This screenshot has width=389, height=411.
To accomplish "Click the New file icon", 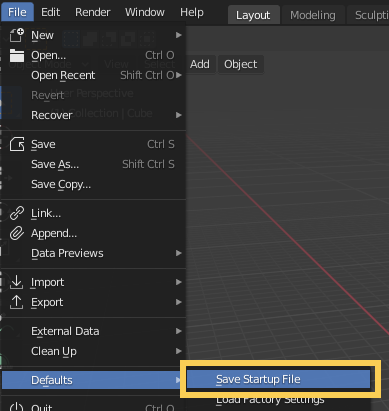I will [x=17, y=35].
